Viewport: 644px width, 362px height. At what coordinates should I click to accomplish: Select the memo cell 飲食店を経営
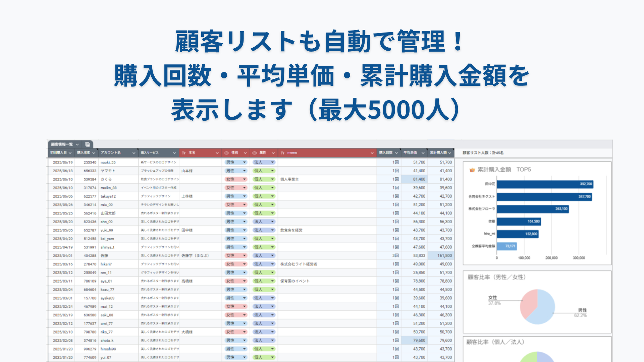[327, 230]
